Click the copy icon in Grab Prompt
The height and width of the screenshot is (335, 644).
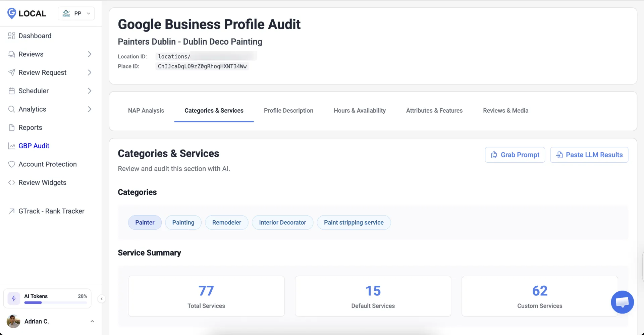(x=494, y=155)
